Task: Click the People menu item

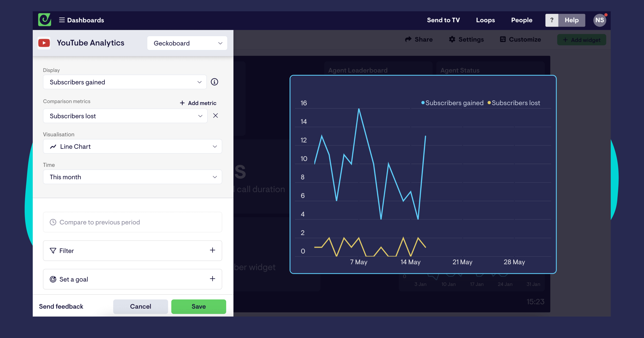Action: 521,20
